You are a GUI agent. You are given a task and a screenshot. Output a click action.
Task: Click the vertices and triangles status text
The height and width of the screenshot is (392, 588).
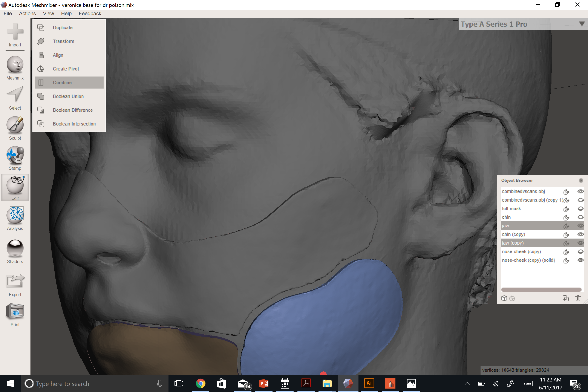pos(516,370)
